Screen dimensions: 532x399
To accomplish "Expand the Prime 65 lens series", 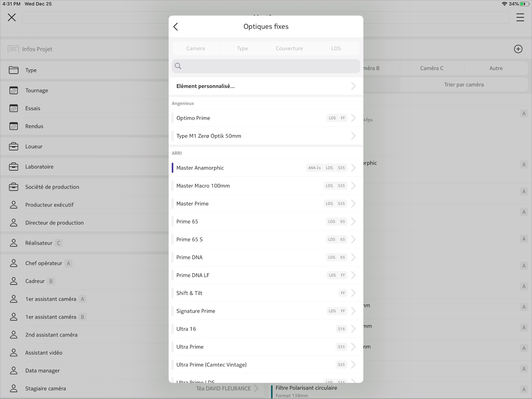I will coord(266,222).
